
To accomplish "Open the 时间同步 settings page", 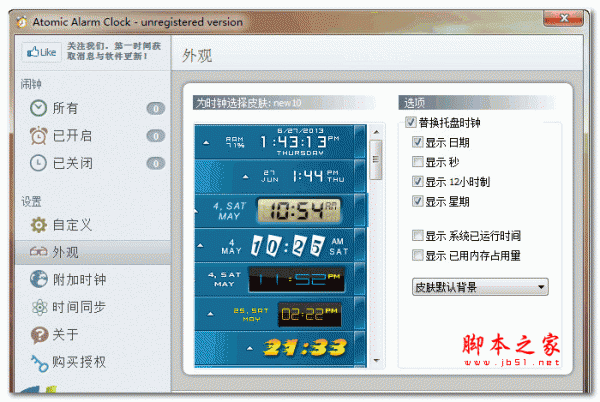I will (93, 307).
